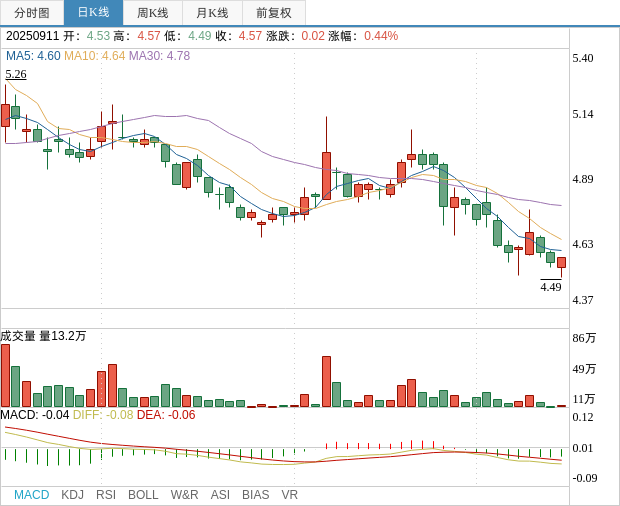Screen dimensions: 620x506
Task: Select the BIAS indicator
Action: tap(255, 495)
